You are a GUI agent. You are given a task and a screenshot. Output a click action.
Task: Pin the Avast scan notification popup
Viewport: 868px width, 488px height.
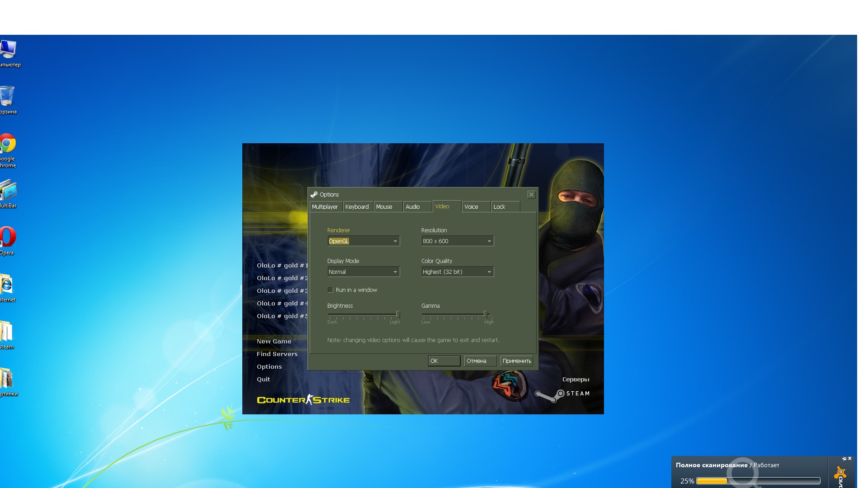pos(844,459)
